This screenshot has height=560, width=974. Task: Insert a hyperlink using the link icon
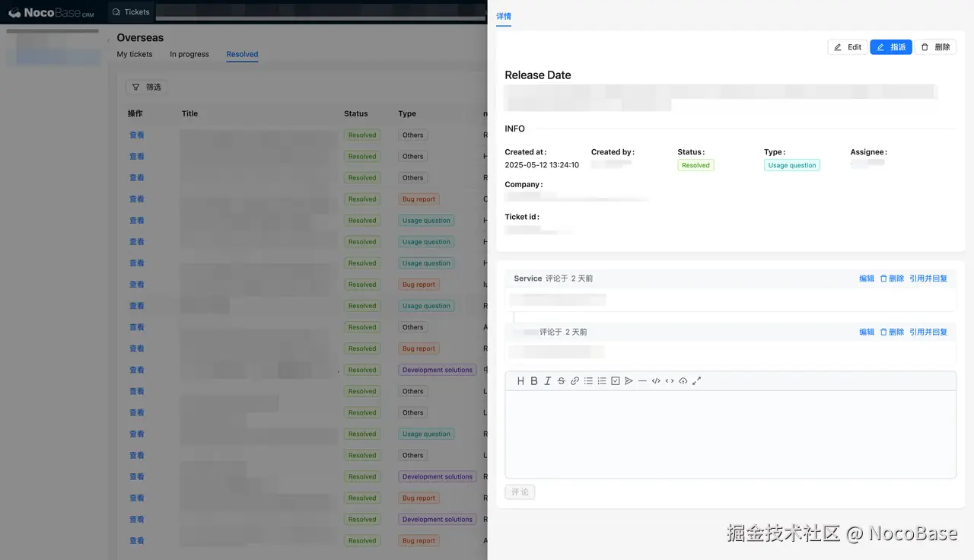pos(575,380)
